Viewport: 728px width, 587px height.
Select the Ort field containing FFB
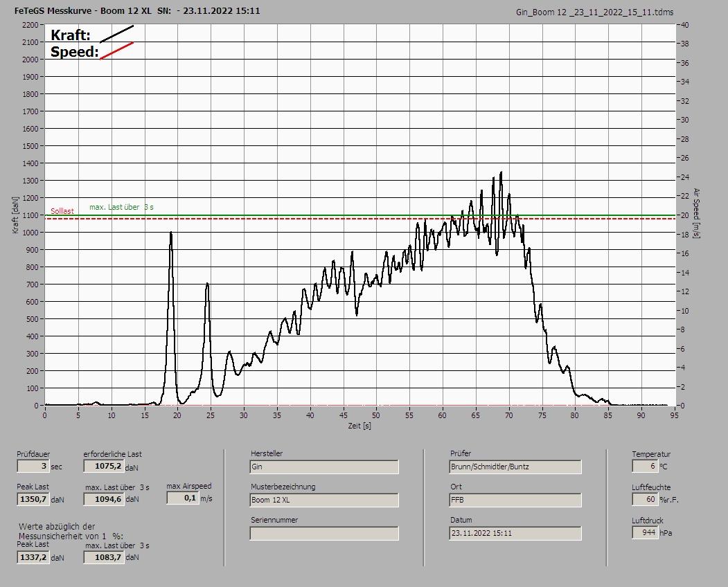[515, 500]
